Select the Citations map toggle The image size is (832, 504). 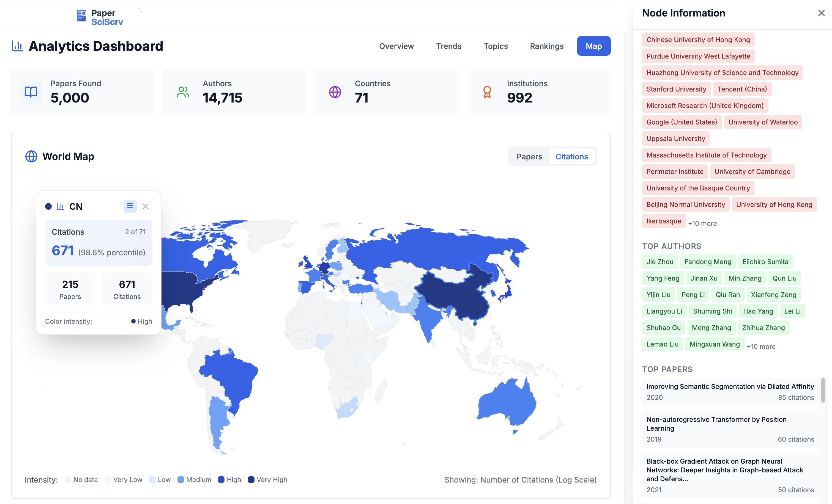tap(572, 157)
